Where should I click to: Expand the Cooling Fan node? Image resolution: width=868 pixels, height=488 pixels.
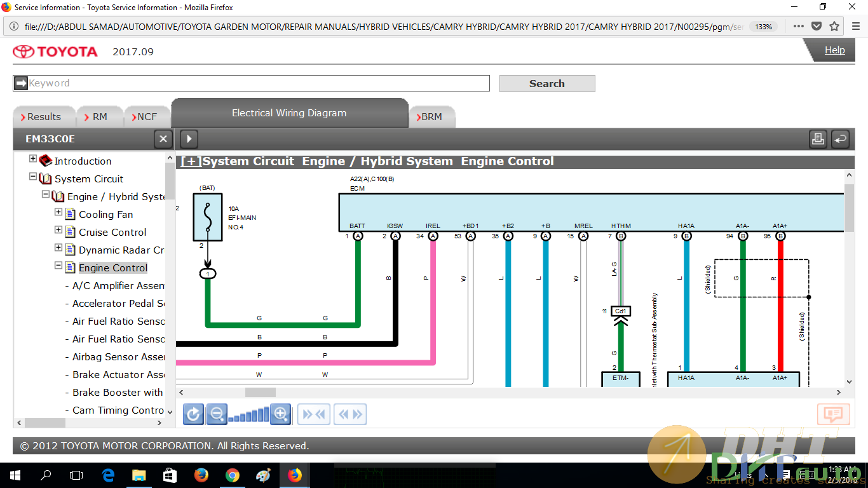(58, 212)
